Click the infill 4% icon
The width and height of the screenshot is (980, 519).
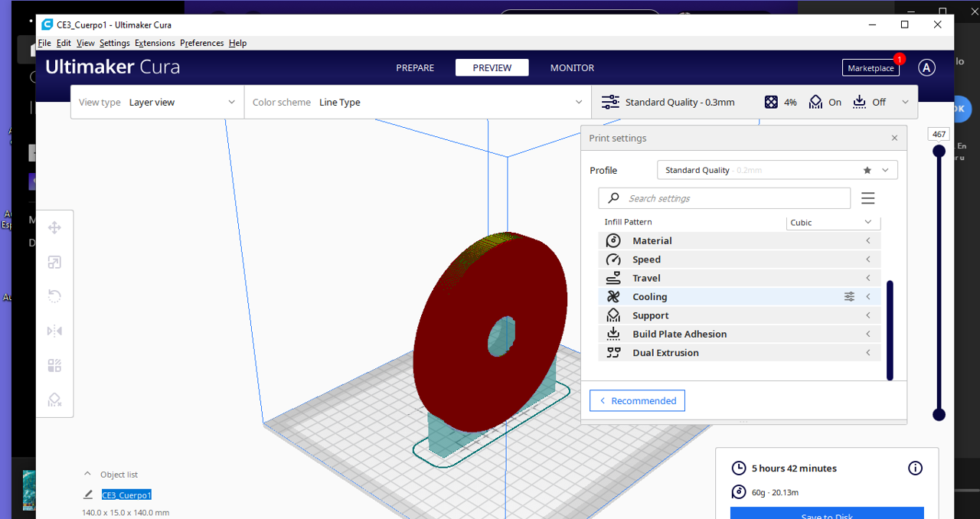click(772, 102)
